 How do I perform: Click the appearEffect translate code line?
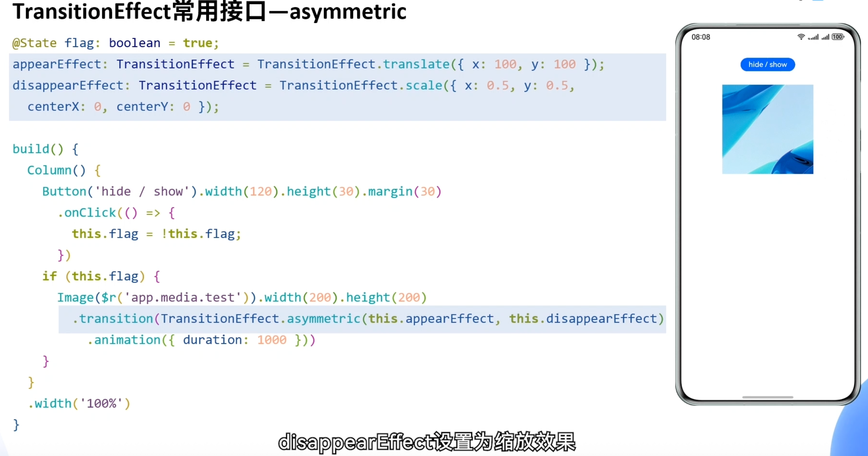[x=308, y=64]
